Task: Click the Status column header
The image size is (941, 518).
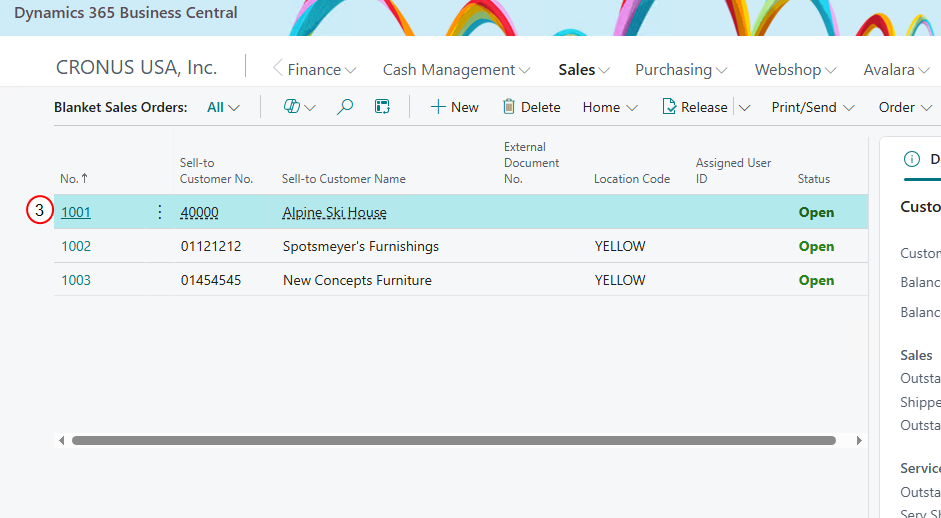Action: click(x=814, y=178)
